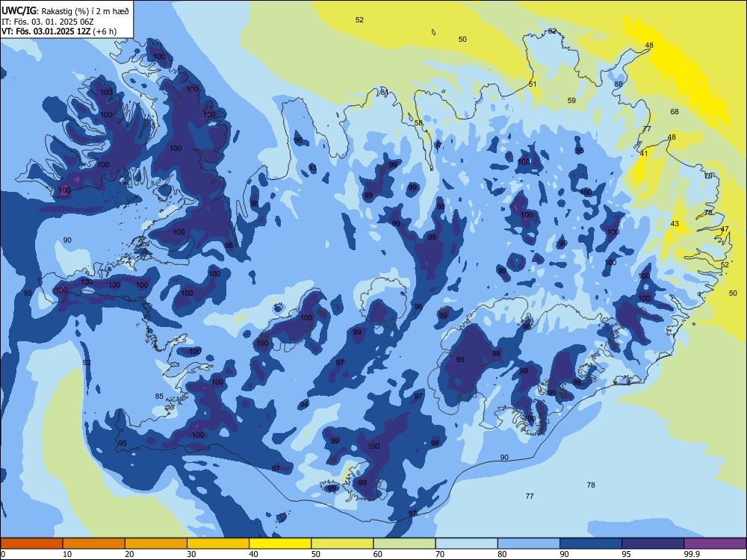Click the 'VT: Fös. 03.01.2025 12Z (+6 h)' line

click(x=59, y=31)
